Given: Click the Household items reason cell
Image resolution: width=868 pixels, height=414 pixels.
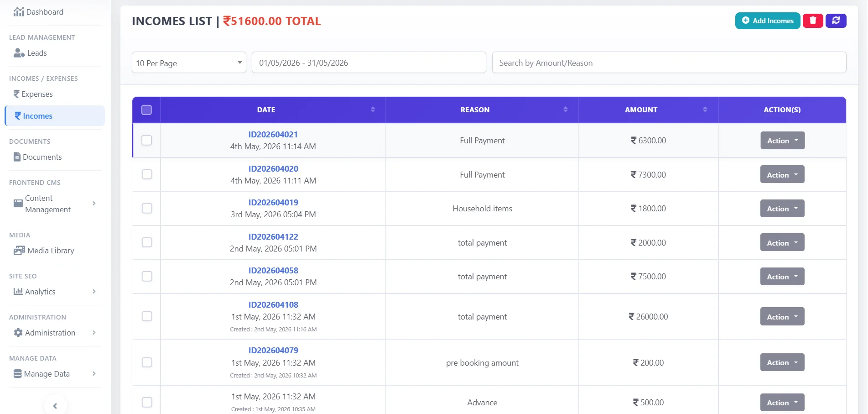Looking at the screenshot, I should (482, 209).
